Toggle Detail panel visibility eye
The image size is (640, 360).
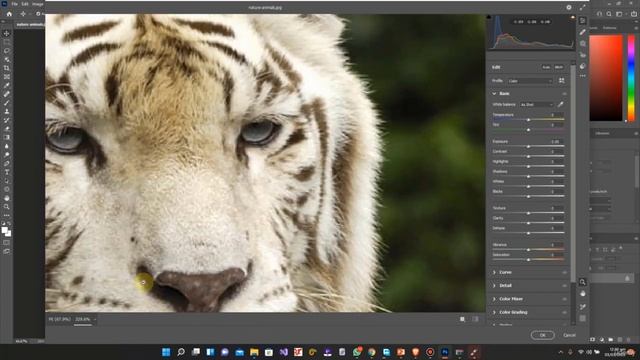[x=564, y=286]
